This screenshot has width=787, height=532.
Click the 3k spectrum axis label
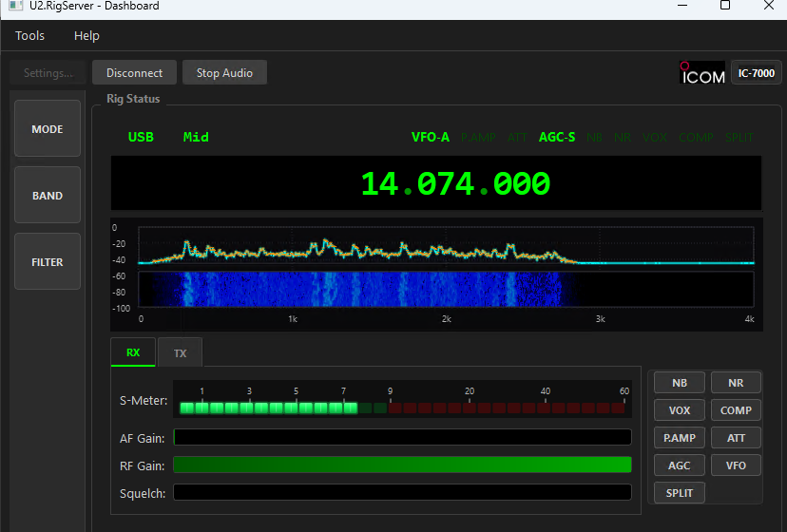pos(601,318)
